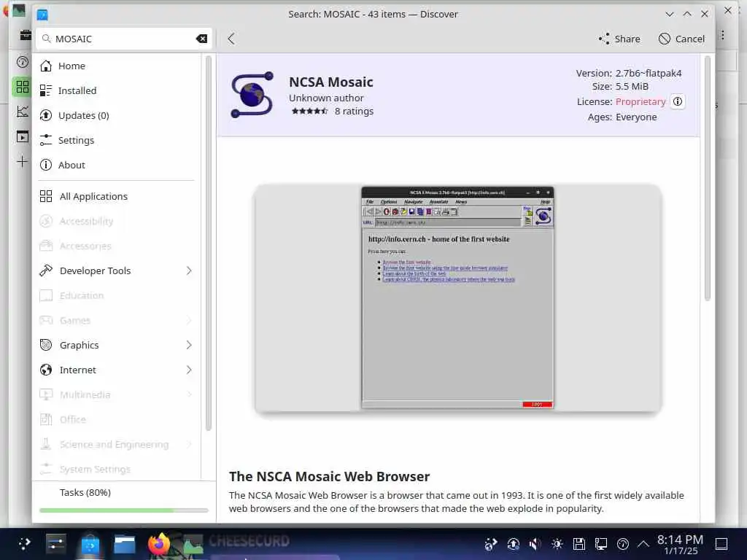Clear the MOSAIC search text

(201, 39)
